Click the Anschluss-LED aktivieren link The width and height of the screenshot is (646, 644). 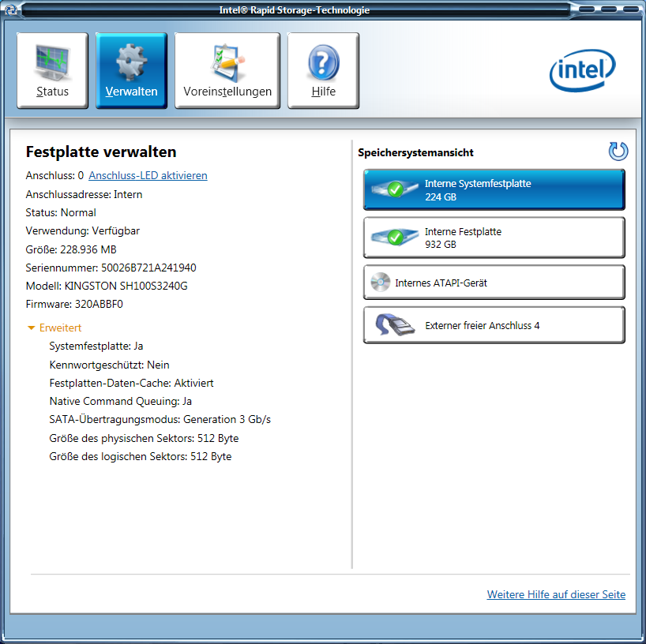tap(148, 175)
